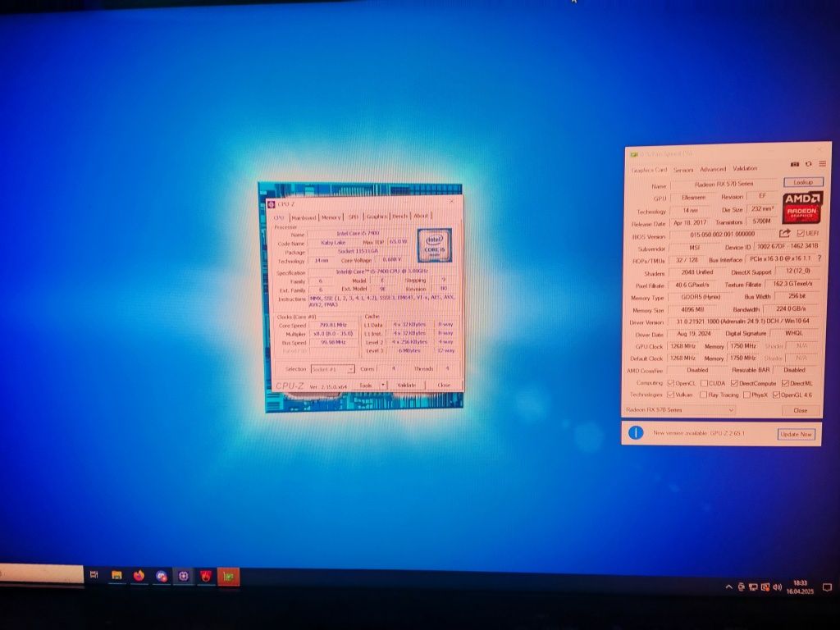Screen dimensions: 840x630
Task: Open the Radeon RX 570 Series GPU dropdown
Action: [x=678, y=410]
